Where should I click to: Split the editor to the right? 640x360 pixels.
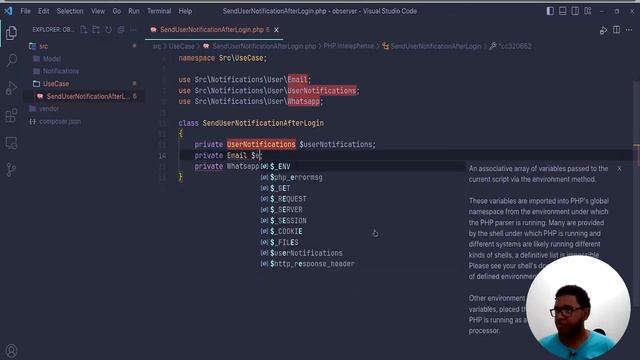[x=616, y=30]
